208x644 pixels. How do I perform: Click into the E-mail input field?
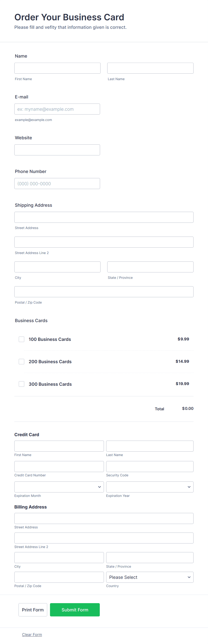pos(57,109)
